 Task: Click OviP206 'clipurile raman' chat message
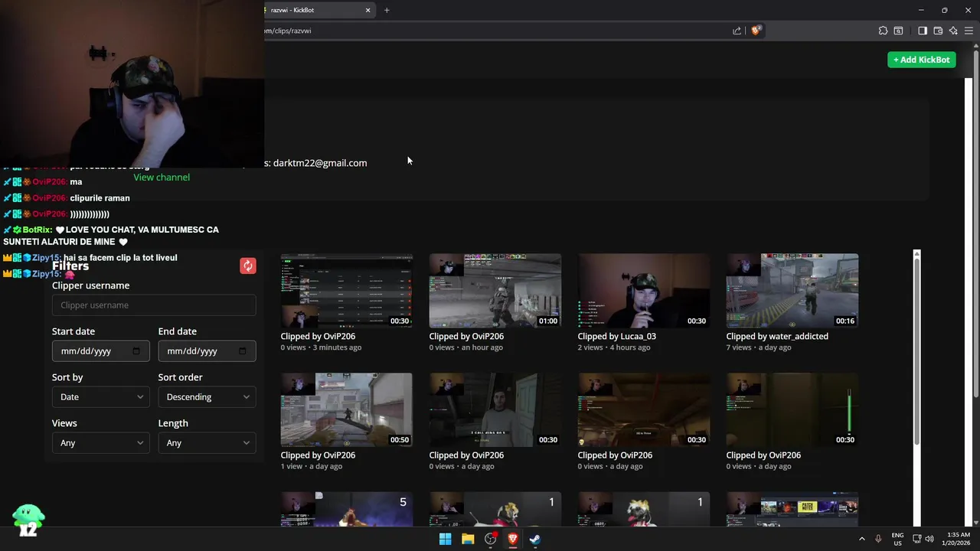pos(100,198)
